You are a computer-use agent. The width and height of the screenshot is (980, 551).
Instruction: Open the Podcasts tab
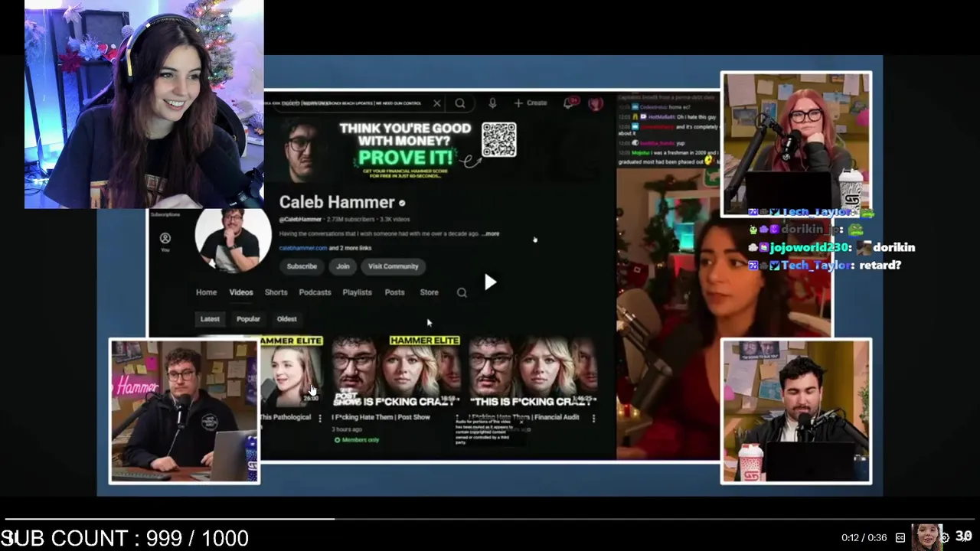(315, 292)
